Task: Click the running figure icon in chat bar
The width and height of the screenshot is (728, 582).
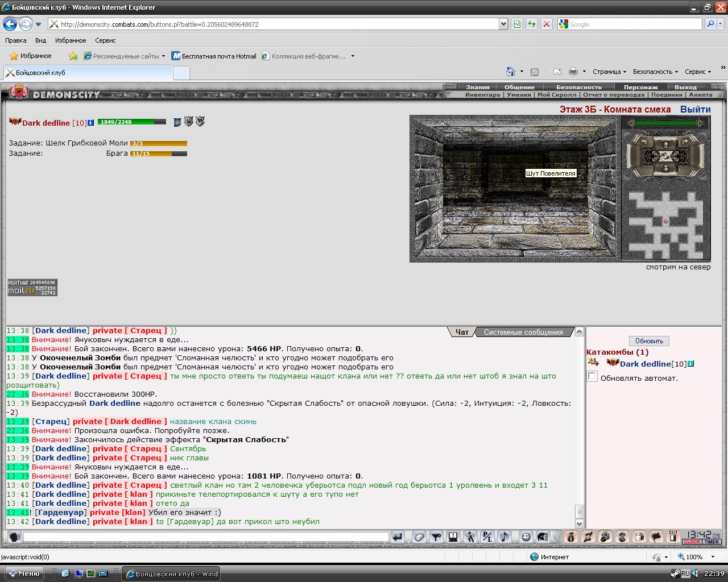Action: [x=470, y=537]
